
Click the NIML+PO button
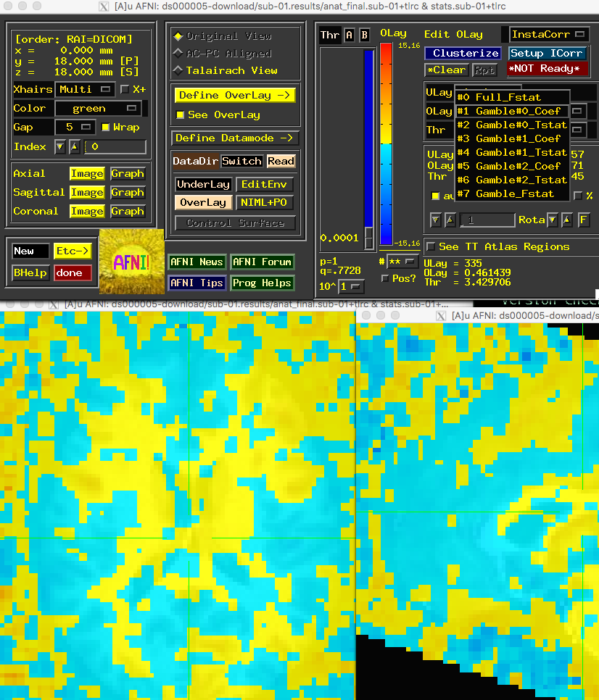pos(265,202)
